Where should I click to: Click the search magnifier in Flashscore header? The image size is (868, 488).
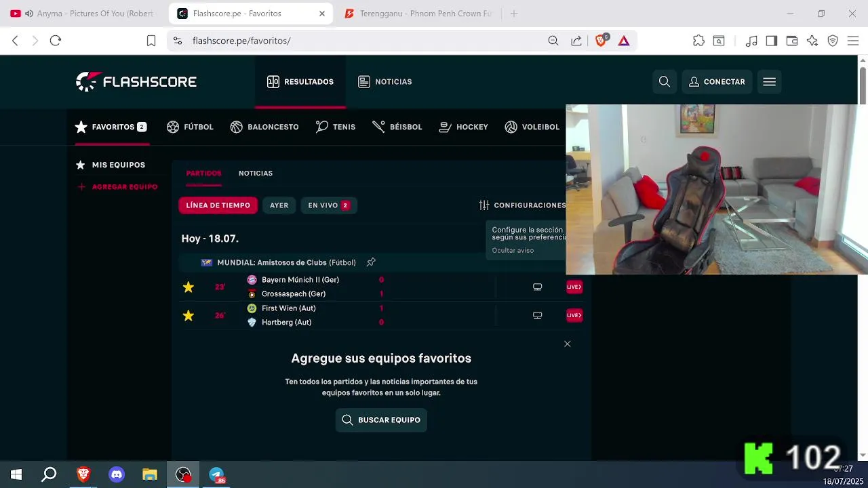(x=665, y=82)
